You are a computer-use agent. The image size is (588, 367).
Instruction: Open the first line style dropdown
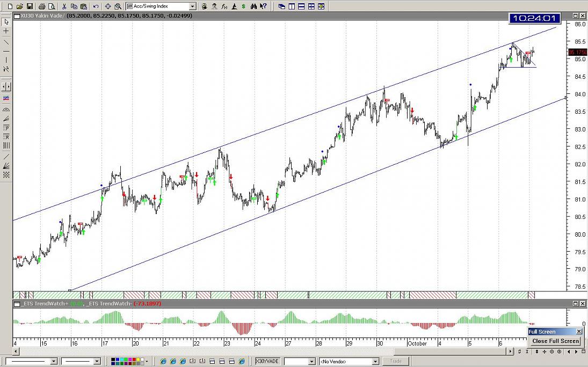[53, 361]
